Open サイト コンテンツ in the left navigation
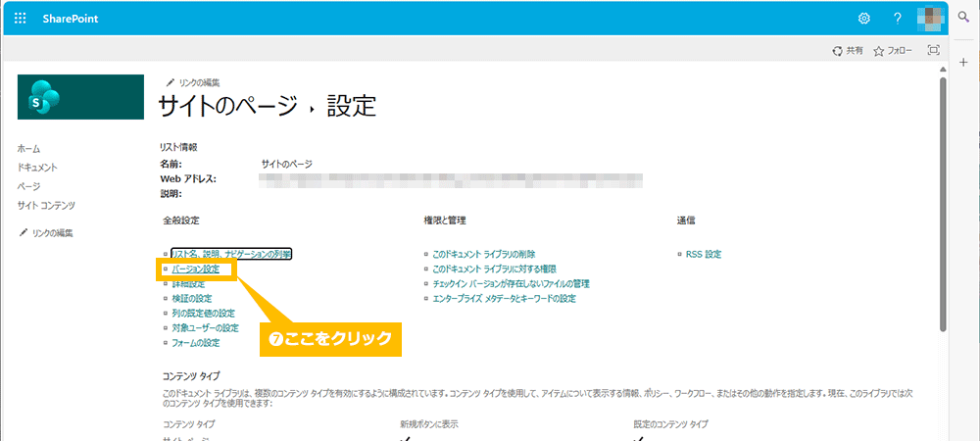980x441 pixels. point(46,205)
